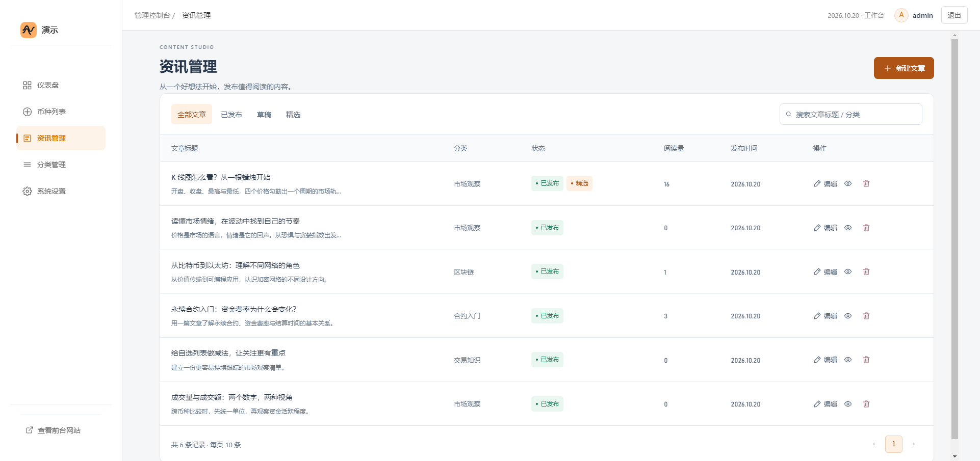Click the next page arrow
The image size is (980, 461).
click(914, 444)
